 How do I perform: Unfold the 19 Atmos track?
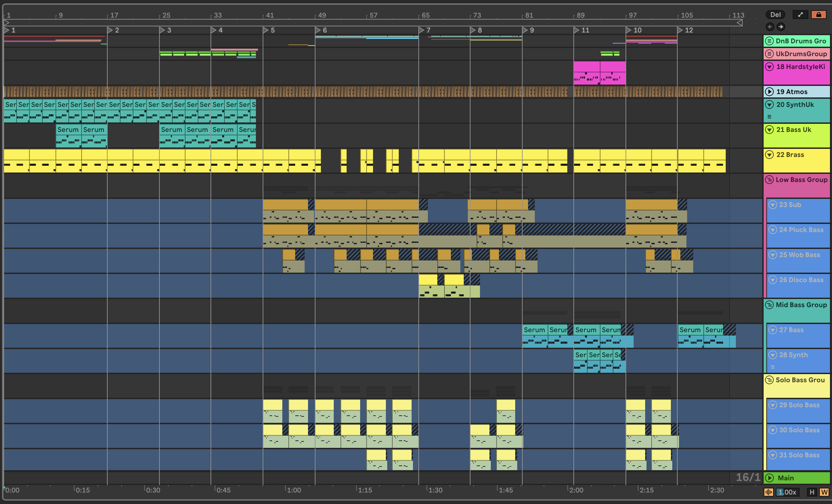click(x=769, y=92)
